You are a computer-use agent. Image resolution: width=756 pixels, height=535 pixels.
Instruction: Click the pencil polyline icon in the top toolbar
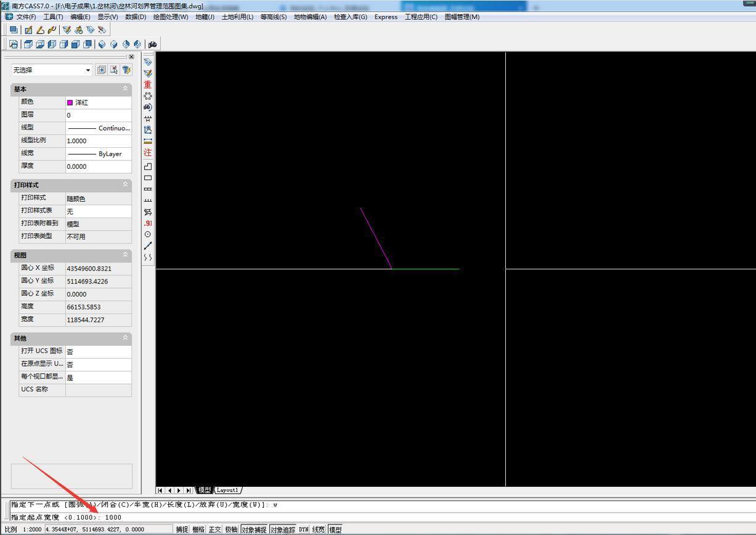(40, 30)
